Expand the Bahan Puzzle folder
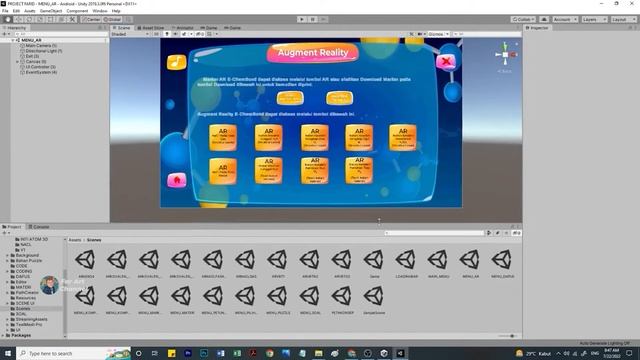Screen dimensions: 640x360 pyautogui.click(x=7, y=260)
